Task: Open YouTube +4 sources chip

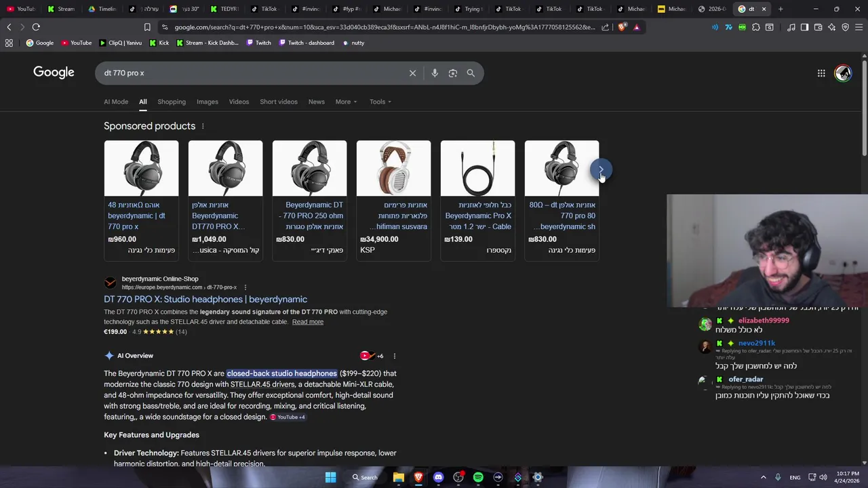Action: 288,418
